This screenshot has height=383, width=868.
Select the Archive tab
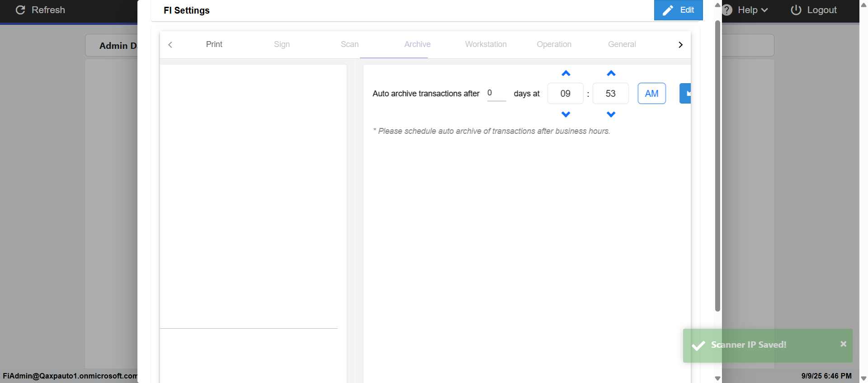pos(417,44)
